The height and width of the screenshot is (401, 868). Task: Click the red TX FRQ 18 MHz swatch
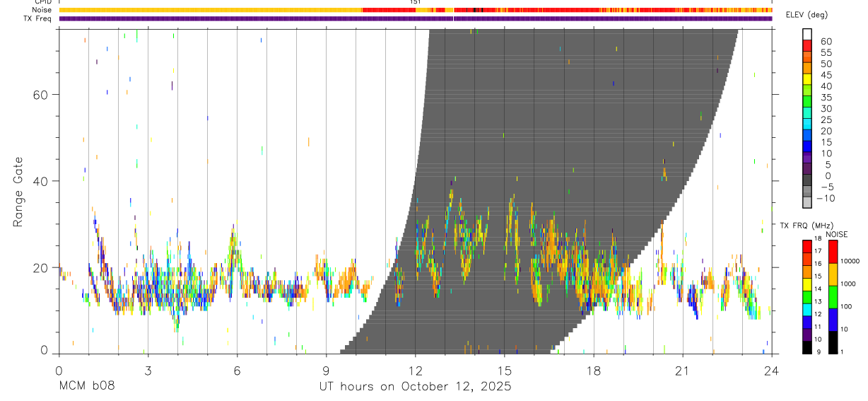pos(807,247)
